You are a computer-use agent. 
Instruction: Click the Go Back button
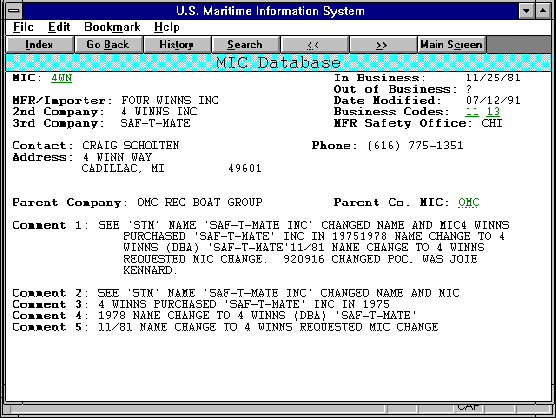click(x=108, y=45)
